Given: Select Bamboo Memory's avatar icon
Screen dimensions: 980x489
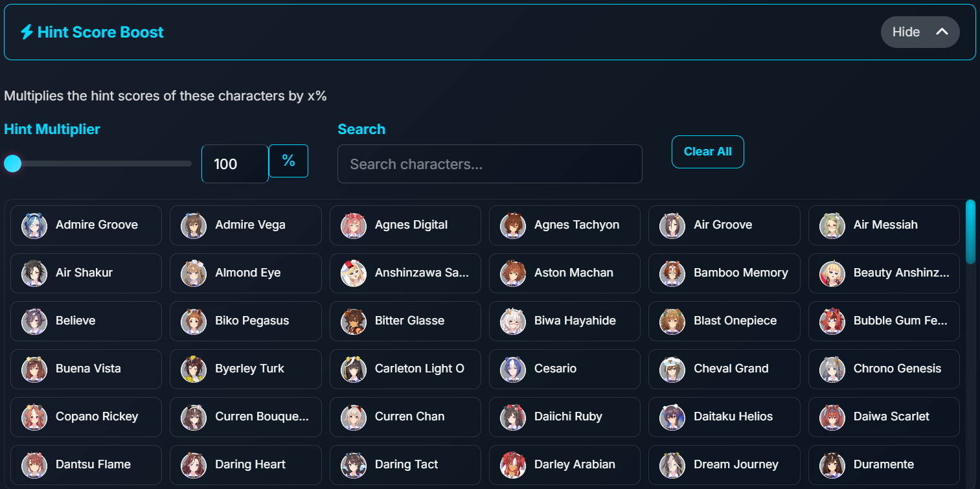Looking at the screenshot, I should pos(672,273).
